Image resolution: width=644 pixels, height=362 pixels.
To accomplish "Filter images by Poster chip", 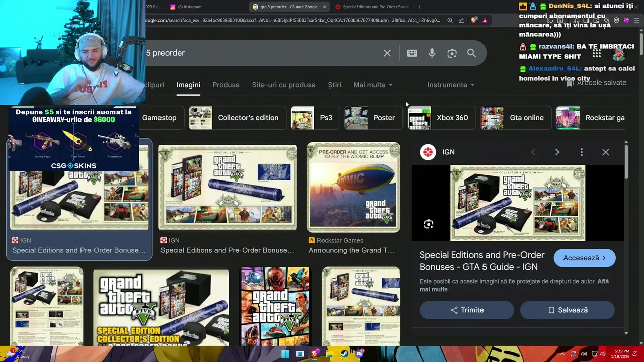I will pos(373,118).
